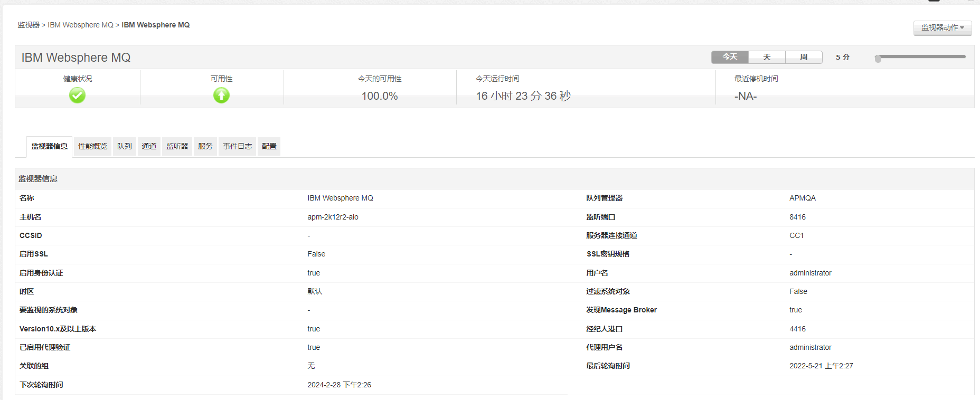Click the 监视器 breadcrumb link
Image resolution: width=980 pixels, height=400 pixels.
pyautogui.click(x=29, y=25)
